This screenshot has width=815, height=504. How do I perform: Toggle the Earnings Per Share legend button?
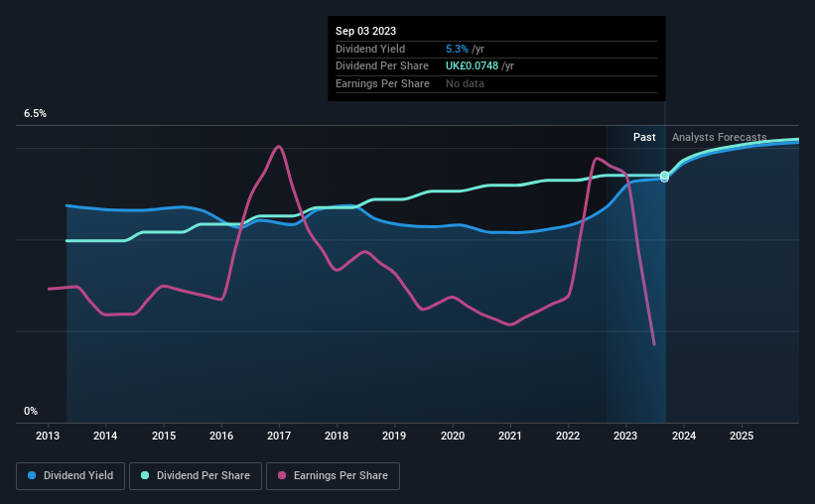(333, 476)
